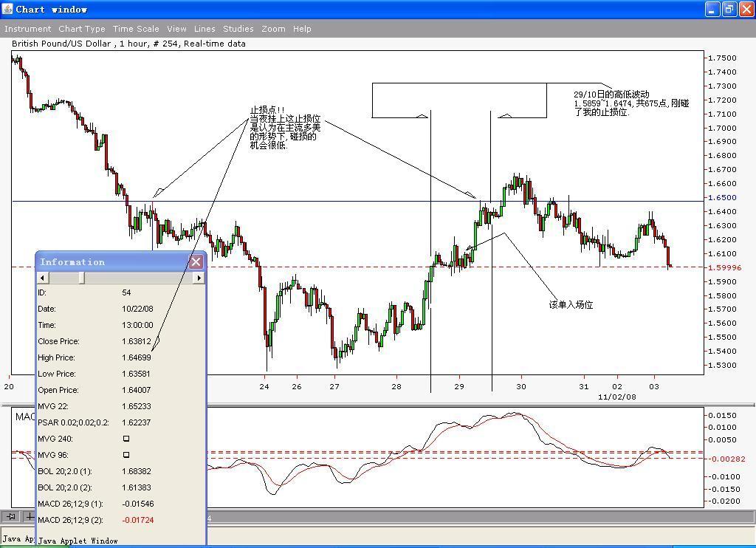Open the Chart Type menu
This screenshot has width=756, height=548.
(82, 29)
